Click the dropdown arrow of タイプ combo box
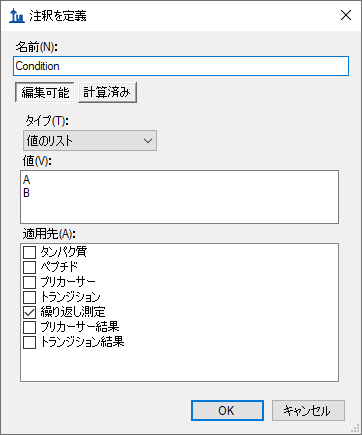Viewport: 362px width, 435px height. (x=148, y=141)
